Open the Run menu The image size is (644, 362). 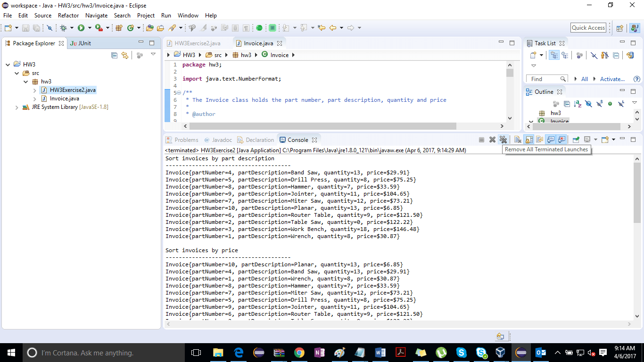click(x=165, y=15)
